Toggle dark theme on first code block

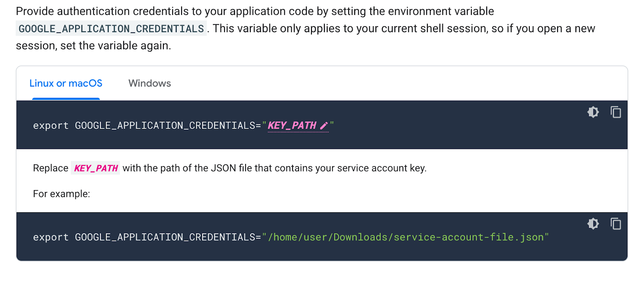point(593,112)
